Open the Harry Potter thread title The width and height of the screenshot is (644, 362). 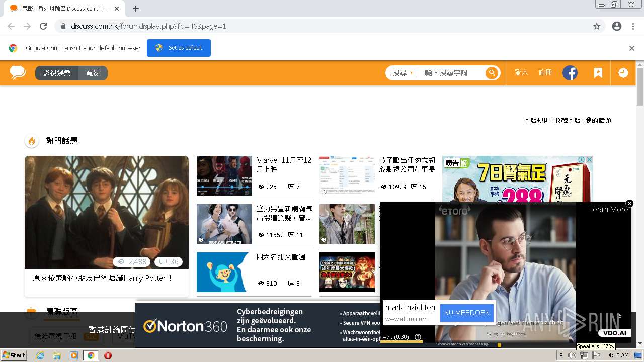(103, 278)
